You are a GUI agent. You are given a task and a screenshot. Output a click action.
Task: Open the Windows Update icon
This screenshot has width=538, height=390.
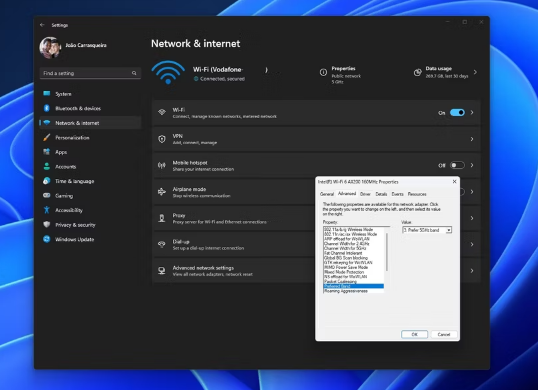(47, 239)
